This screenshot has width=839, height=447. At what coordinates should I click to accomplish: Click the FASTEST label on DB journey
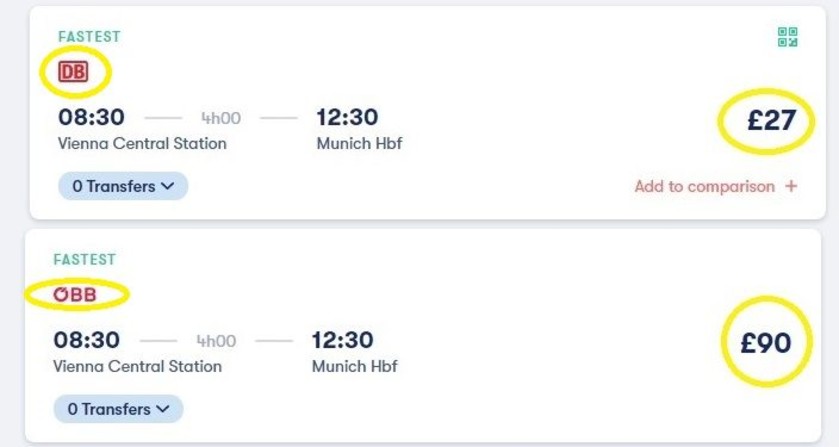(89, 36)
